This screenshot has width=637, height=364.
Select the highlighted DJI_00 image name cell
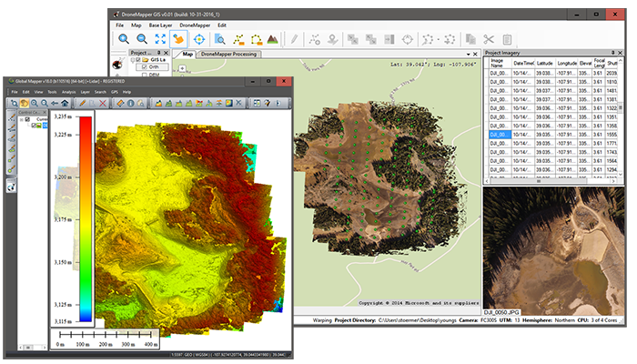[x=500, y=135]
